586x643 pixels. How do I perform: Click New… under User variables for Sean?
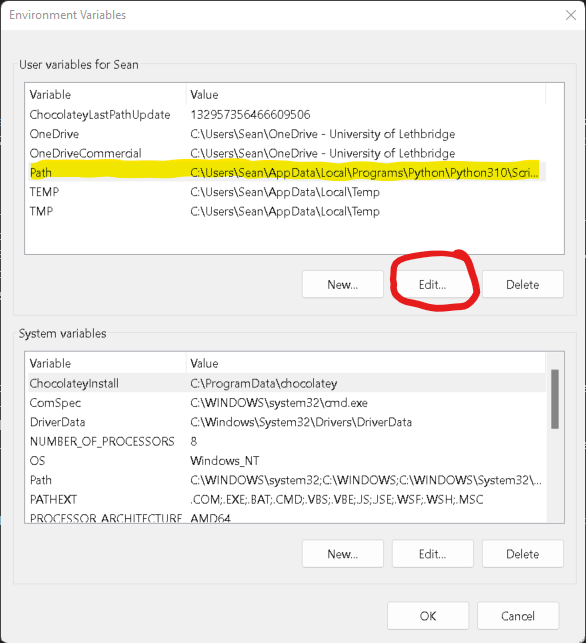(343, 284)
